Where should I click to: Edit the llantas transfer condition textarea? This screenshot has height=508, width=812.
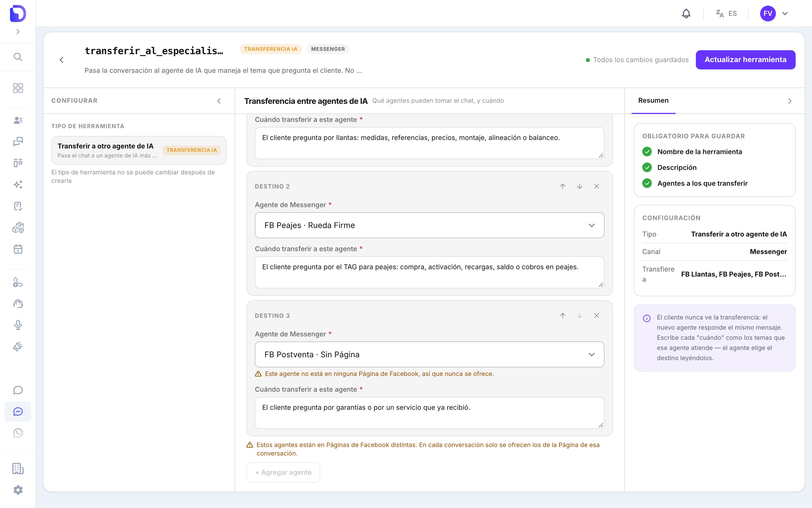click(x=429, y=143)
